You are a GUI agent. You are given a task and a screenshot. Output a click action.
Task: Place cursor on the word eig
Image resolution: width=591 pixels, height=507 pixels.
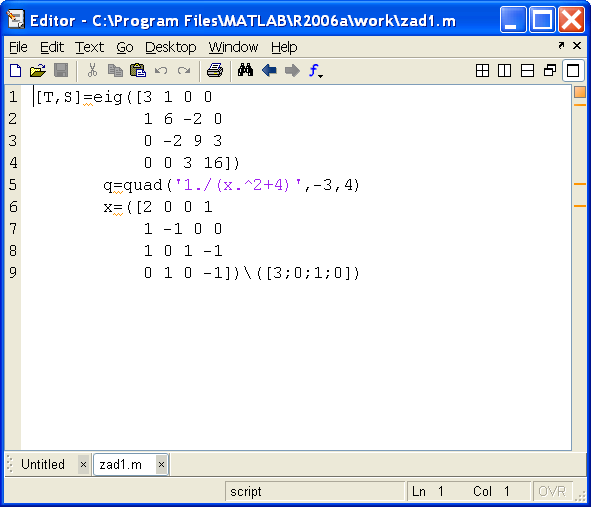(x=108, y=97)
